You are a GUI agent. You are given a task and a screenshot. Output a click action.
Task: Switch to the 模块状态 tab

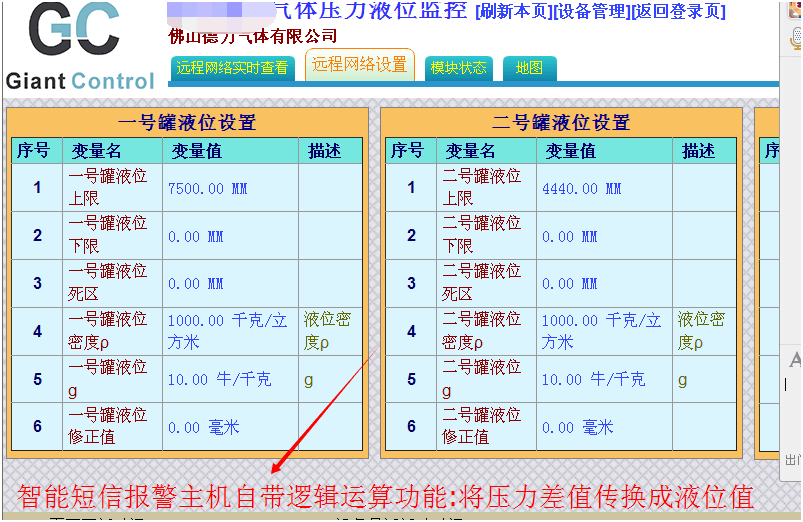click(x=458, y=68)
